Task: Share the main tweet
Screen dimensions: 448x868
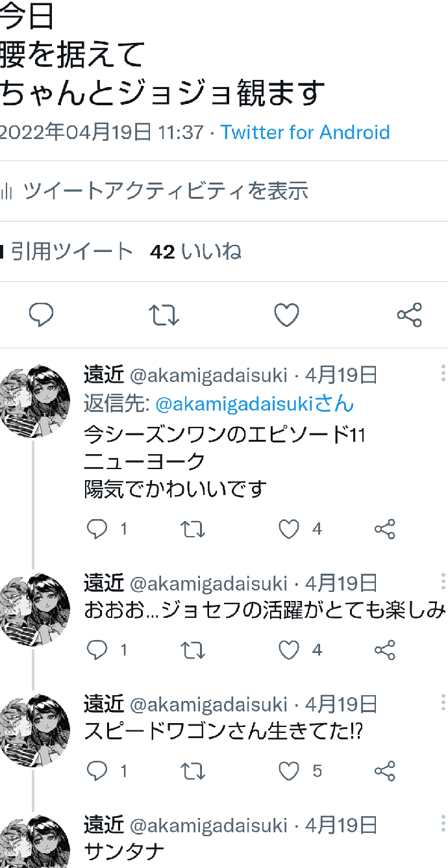Action: (x=409, y=316)
